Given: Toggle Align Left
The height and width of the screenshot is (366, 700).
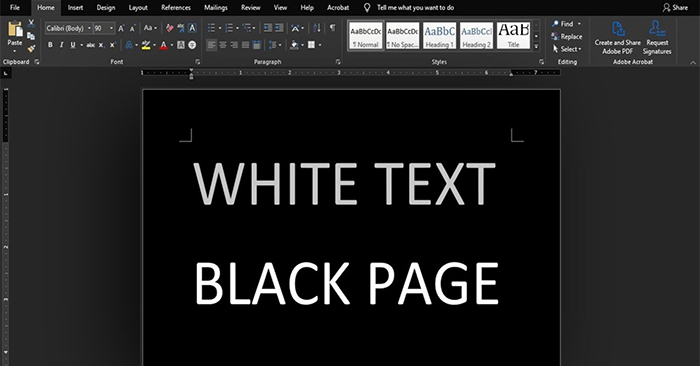Looking at the screenshot, I should coord(212,45).
